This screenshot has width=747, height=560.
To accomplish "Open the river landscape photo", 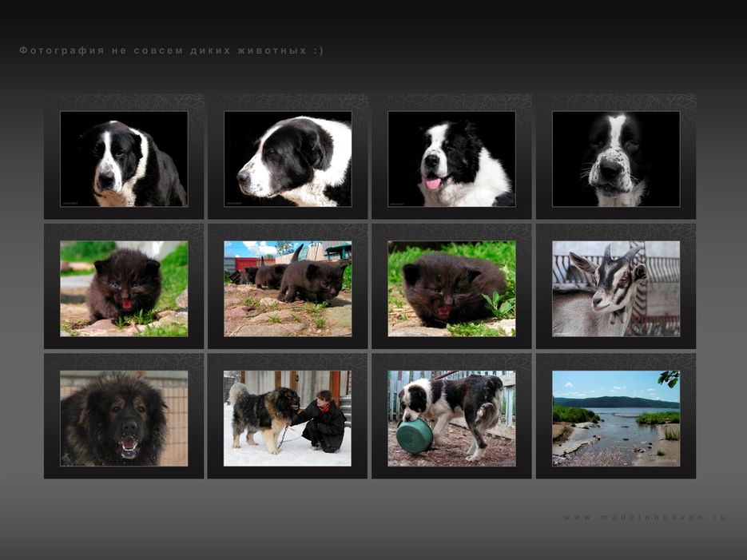I will click(x=616, y=418).
